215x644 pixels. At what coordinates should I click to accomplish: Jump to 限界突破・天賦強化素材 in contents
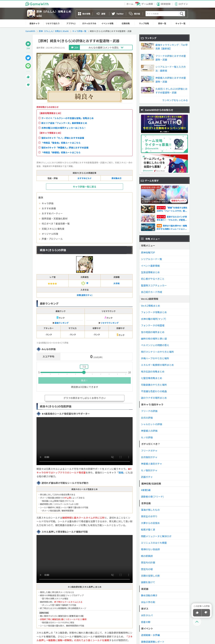click(54, 219)
